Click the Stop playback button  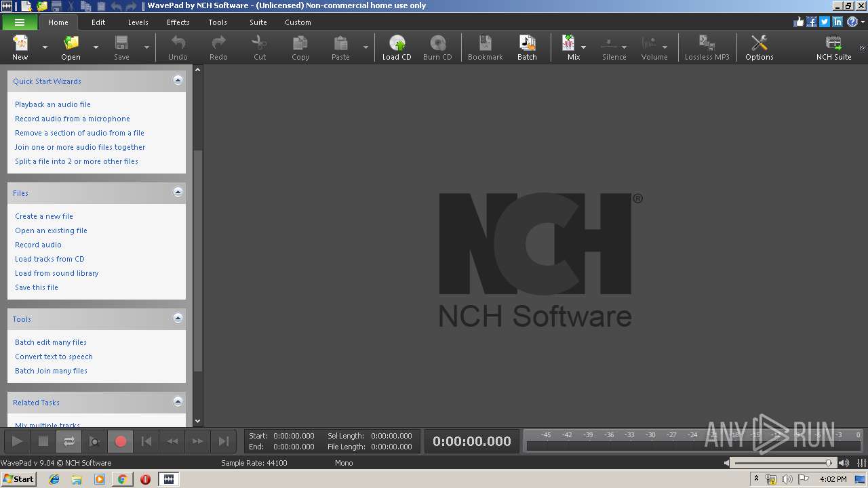click(43, 441)
